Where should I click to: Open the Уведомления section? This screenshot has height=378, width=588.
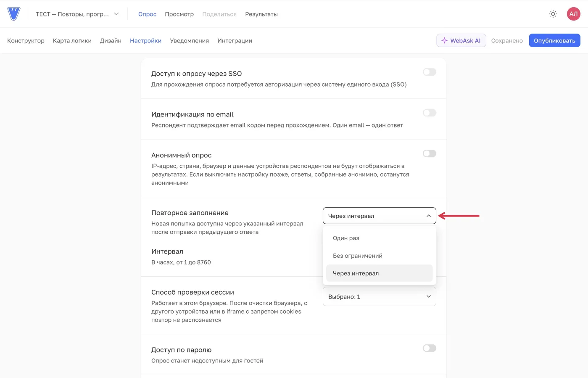(x=189, y=41)
